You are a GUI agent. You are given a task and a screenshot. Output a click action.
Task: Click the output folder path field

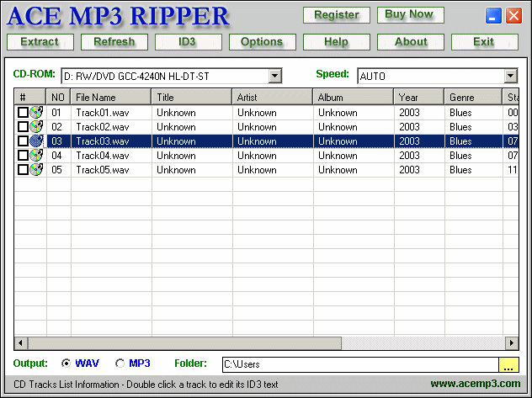pos(360,365)
